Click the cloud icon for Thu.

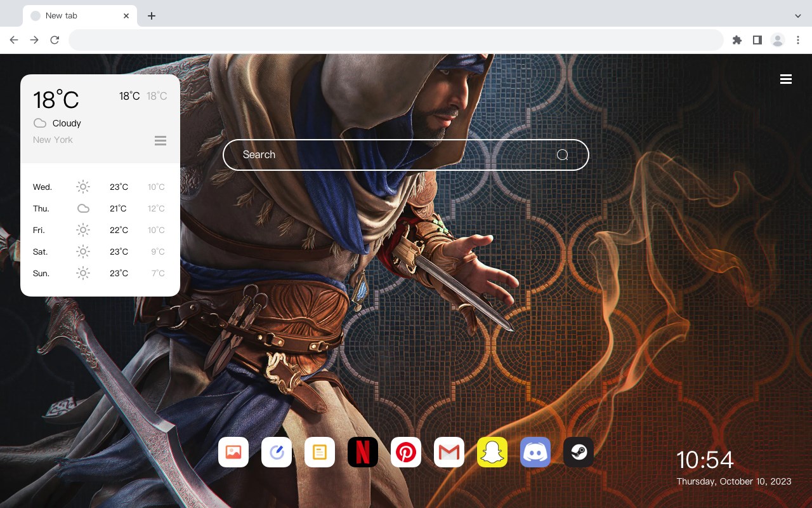coord(83,208)
